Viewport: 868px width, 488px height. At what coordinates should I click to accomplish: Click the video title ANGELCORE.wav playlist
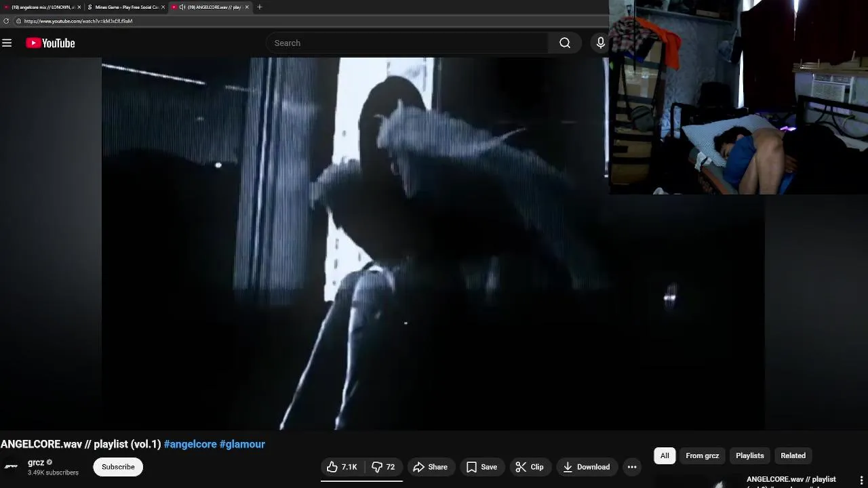(x=81, y=444)
